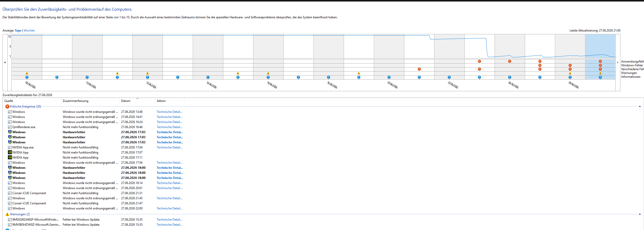Click the yellow warning icon beside Warnungen (2)
Viewport: 644px width, 230px height.
click(x=7, y=214)
